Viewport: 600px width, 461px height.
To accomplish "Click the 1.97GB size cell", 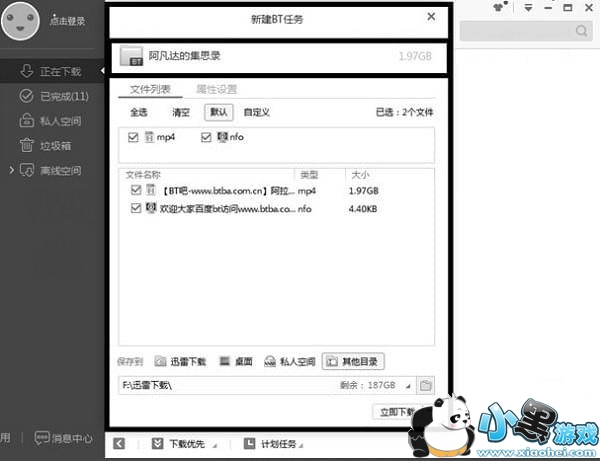I will (x=364, y=191).
